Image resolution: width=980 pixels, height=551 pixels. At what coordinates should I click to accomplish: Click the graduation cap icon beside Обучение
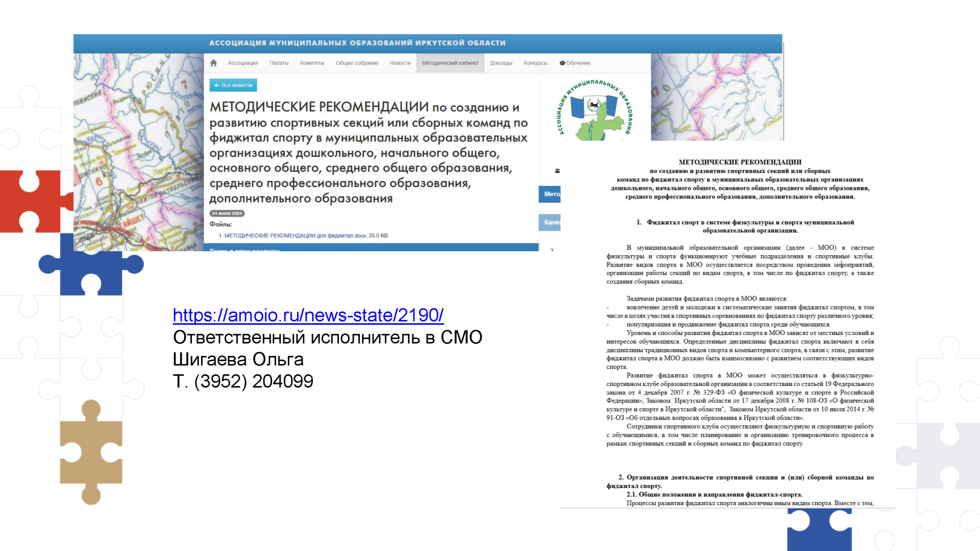pyautogui.click(x=562, y=63)
